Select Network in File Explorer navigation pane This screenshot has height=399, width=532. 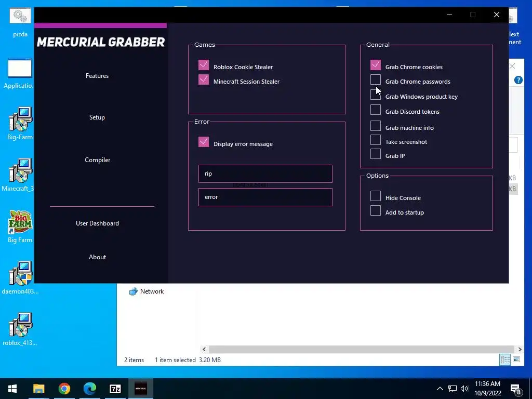(146, 291)
